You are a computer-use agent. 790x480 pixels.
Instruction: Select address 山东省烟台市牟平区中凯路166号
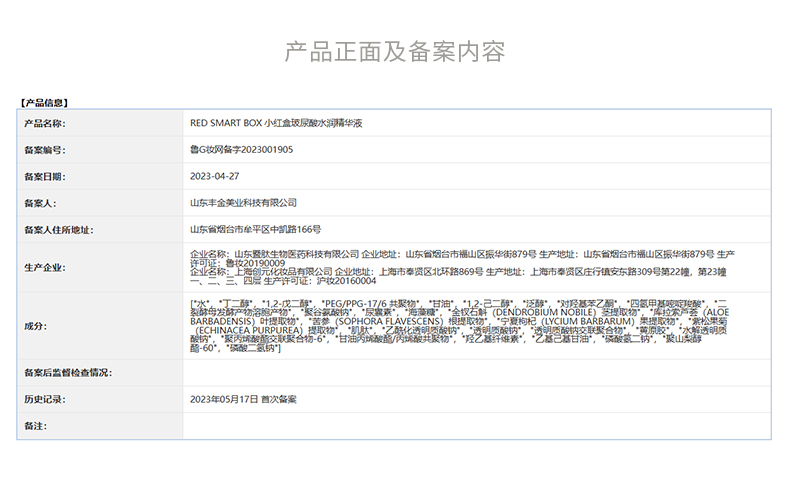click(x=255, y=229)
